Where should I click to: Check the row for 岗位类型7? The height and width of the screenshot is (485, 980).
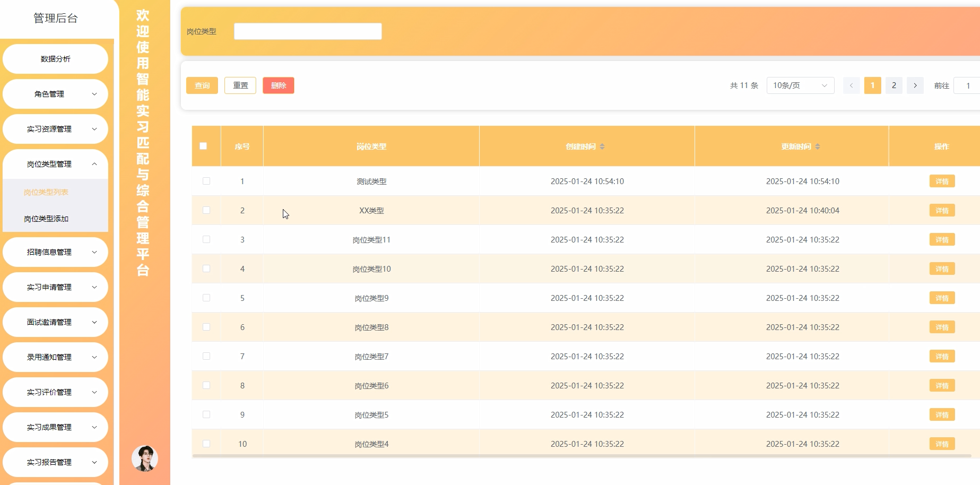(x=206, y=356)
